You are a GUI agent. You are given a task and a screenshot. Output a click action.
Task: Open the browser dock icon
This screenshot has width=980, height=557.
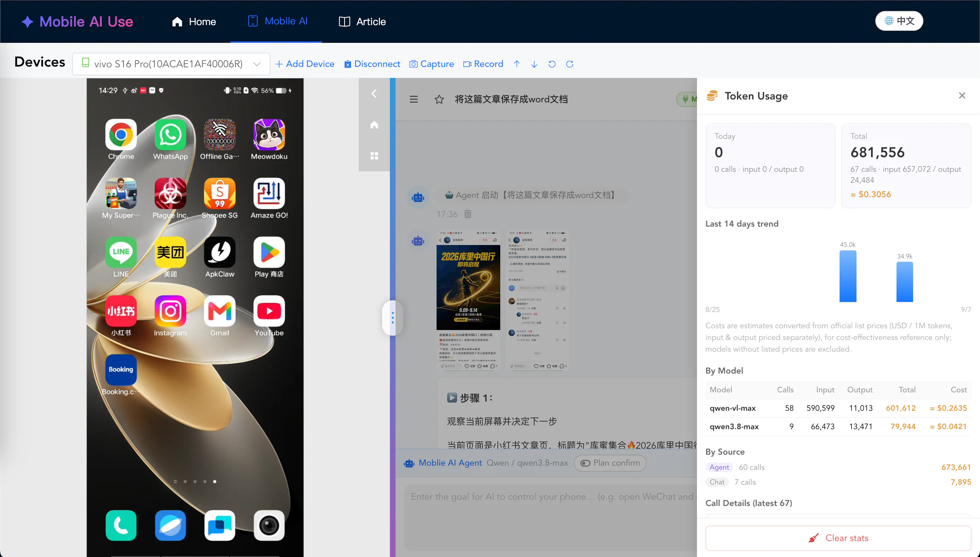tap(171, 525)
